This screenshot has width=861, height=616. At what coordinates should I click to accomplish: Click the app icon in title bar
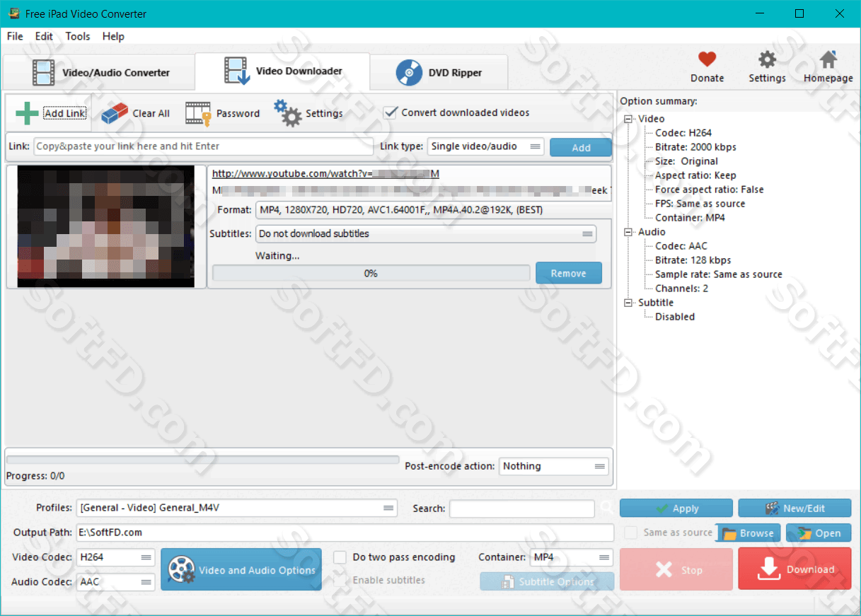click(x=14, y=13)
